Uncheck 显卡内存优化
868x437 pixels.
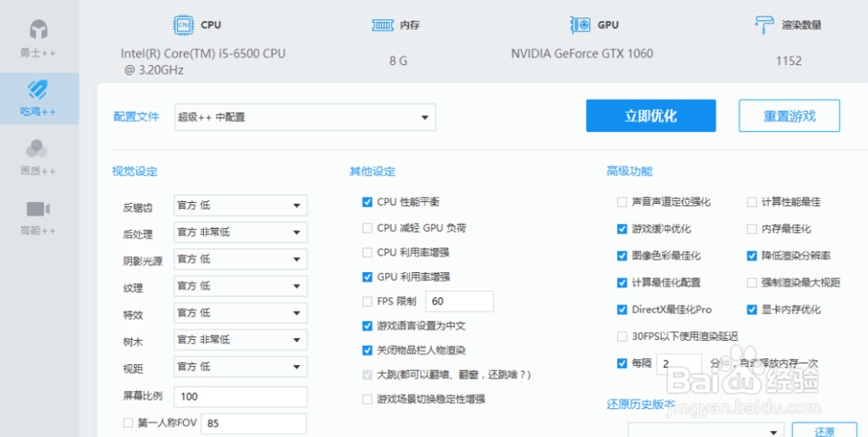point(751,310)
